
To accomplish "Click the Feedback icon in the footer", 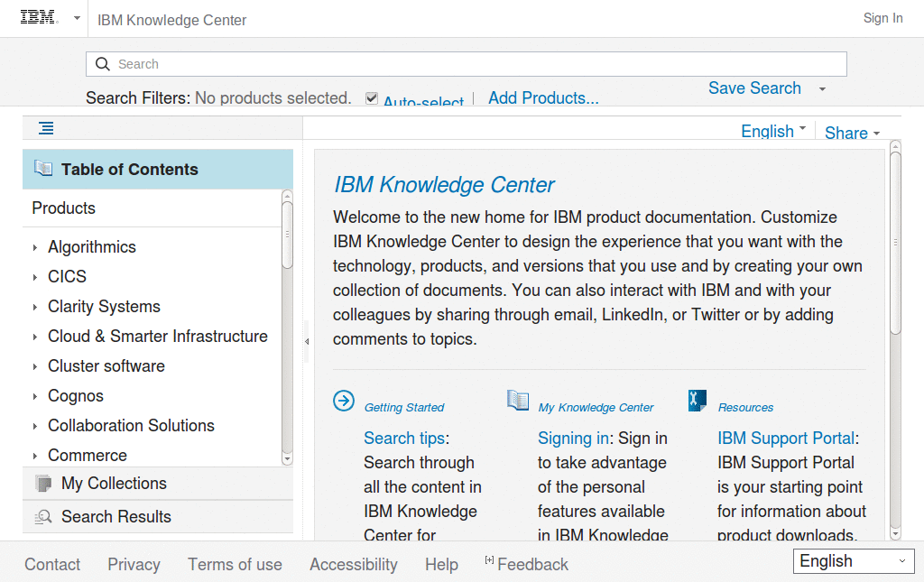I will click(x=489, y=563).
